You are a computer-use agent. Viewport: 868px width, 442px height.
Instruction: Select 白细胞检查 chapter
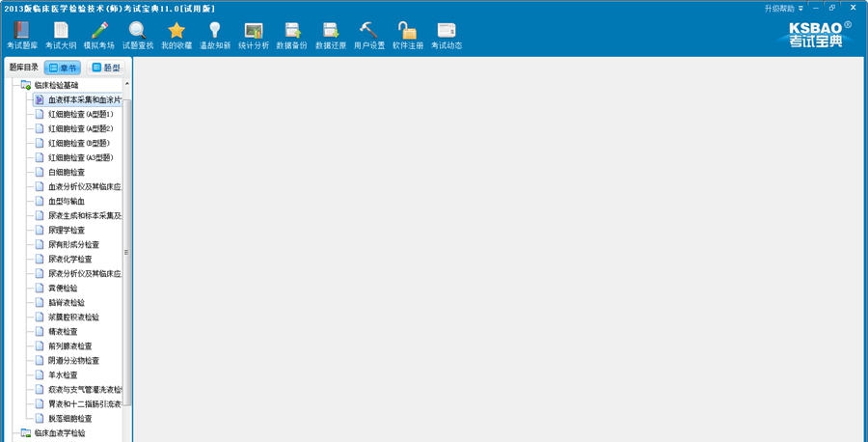(x=61, y=172)
